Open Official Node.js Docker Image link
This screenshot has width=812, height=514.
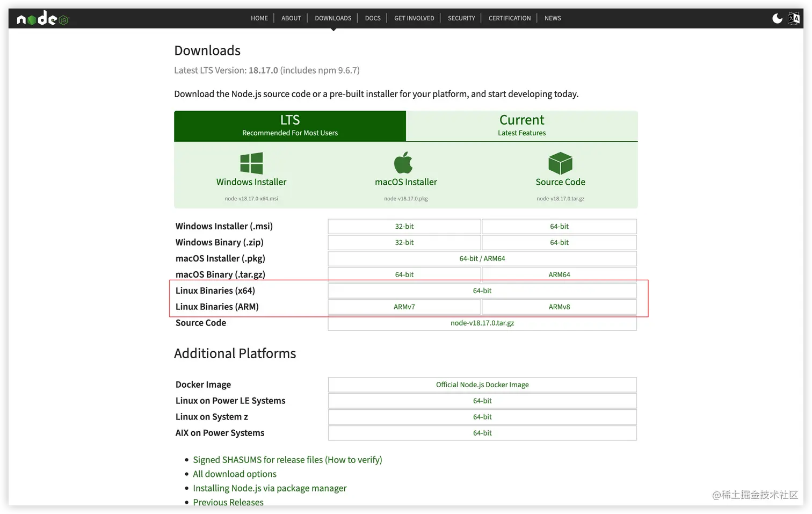pyautogui.click(x=482, y=385)
